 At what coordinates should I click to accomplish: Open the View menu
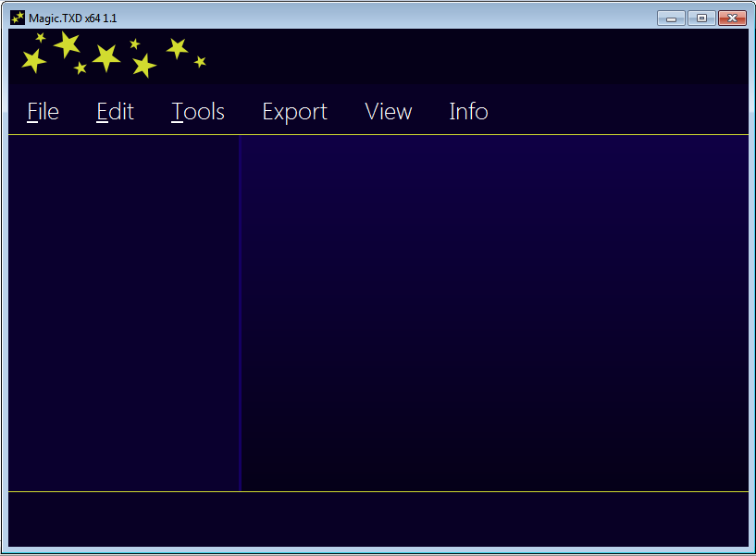click(388, 111)
